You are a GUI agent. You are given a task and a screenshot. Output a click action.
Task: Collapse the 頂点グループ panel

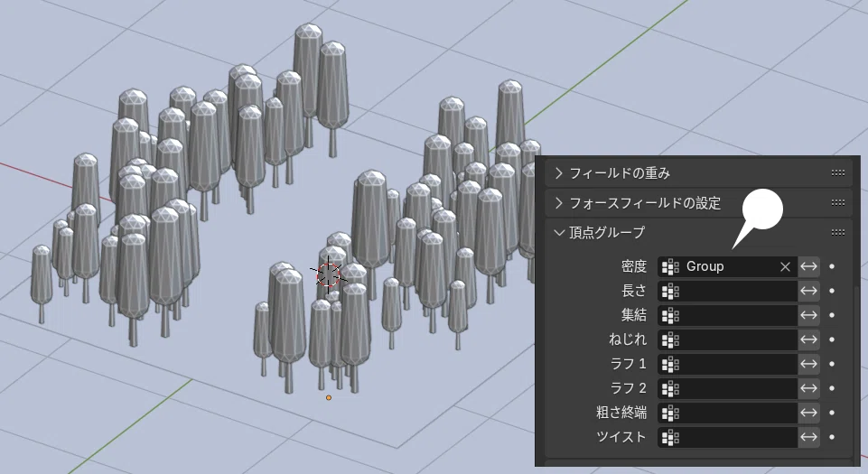[x=698, y=232]
